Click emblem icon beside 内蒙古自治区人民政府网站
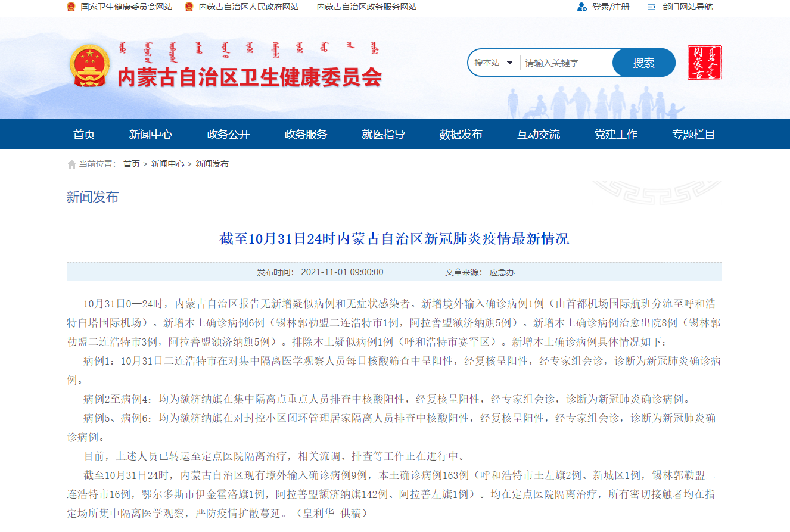 189,7
